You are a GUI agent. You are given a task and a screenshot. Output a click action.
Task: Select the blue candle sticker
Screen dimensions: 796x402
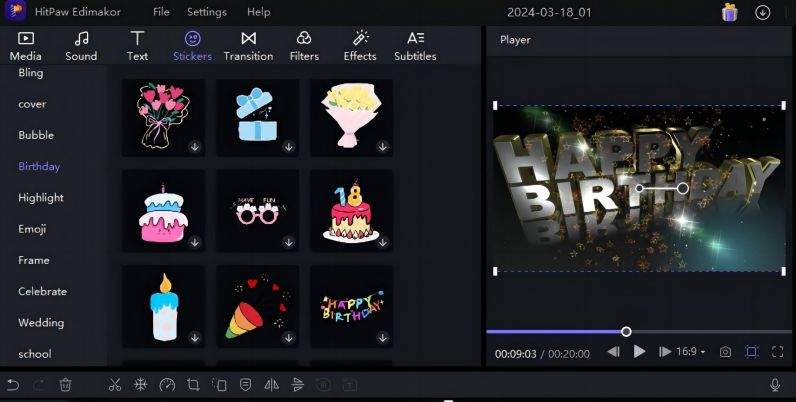(x=163, y=306)
